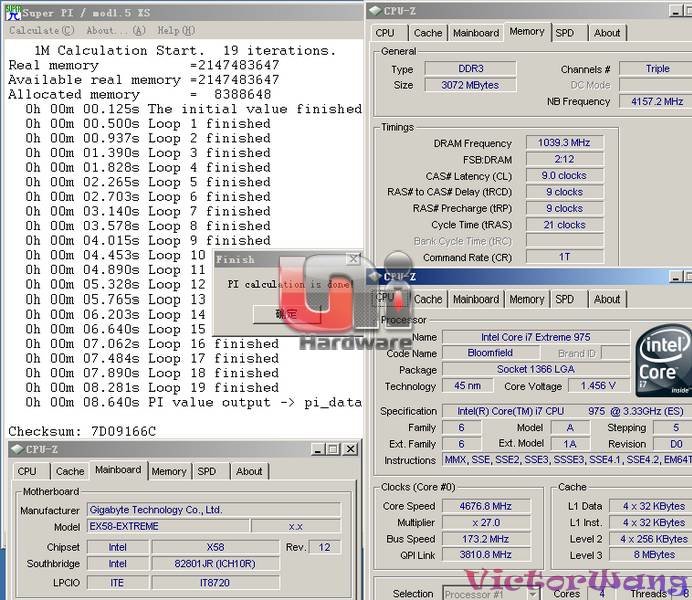Click motherboard model EX58-EXTREME
Image resolution: width=692 pixels, height=600 pixels.
pyautogui.click(x=168, y=526)
